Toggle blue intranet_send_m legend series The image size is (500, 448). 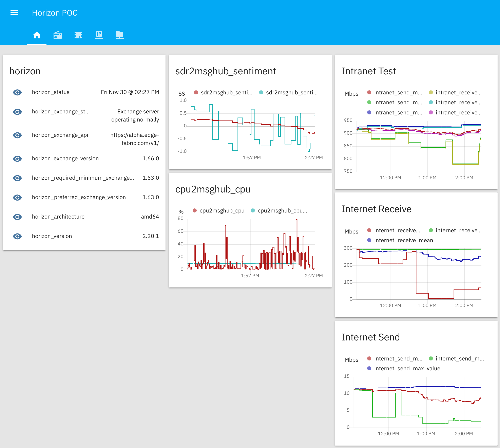coord(395,112)
